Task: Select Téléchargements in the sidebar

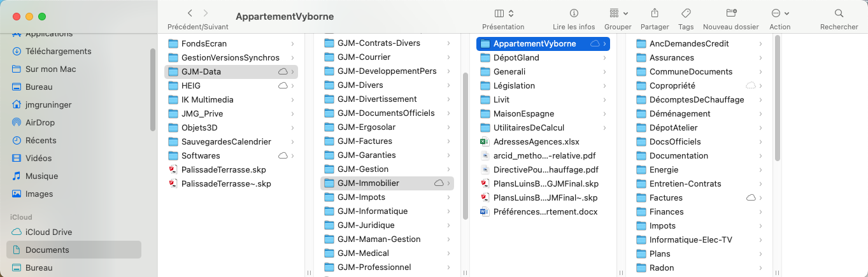Action: point(58,51)
